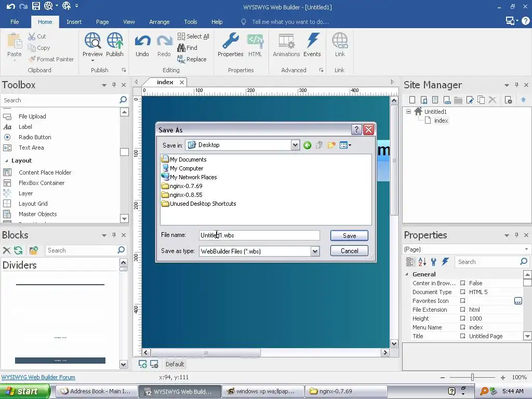The height and width of the screenshot is (399, 532).
Task: Open Site Manager settings gear icon
Action: click(x=508, y=100)
